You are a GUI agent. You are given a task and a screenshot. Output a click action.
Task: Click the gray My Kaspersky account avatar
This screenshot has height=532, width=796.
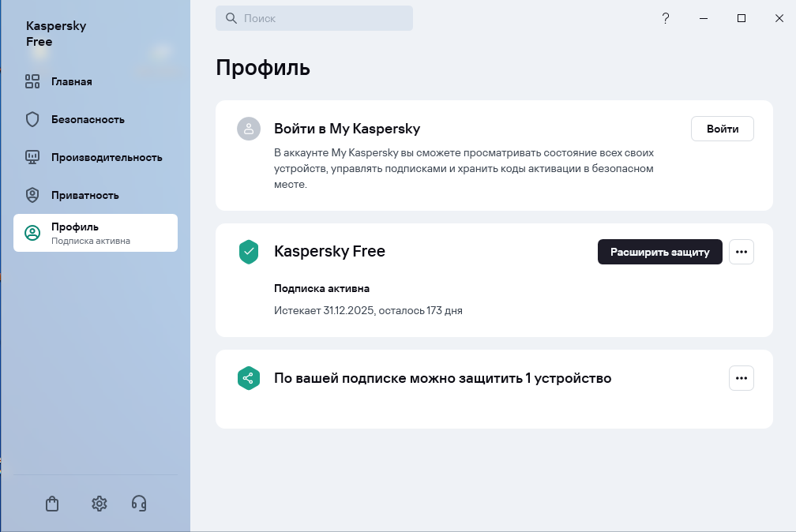tap(249, 129)
